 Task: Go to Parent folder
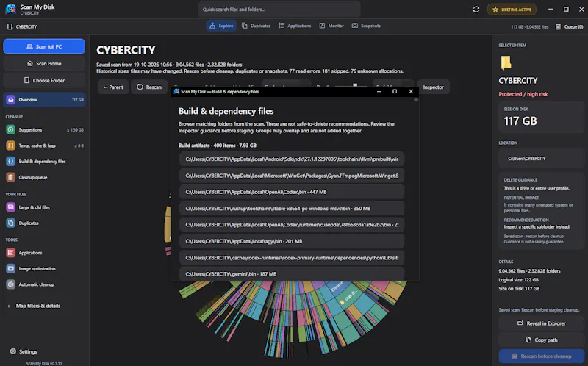pos(113,87)
